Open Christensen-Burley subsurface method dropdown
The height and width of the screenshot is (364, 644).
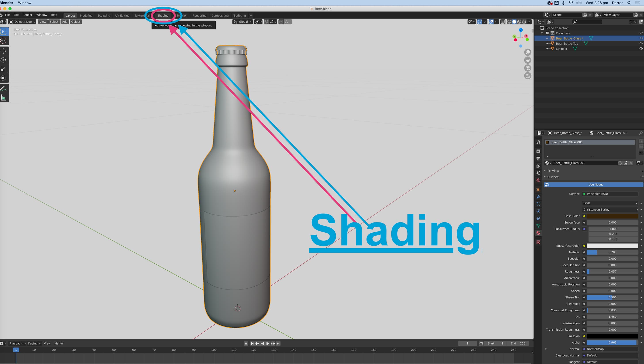(x=610, y=210)
